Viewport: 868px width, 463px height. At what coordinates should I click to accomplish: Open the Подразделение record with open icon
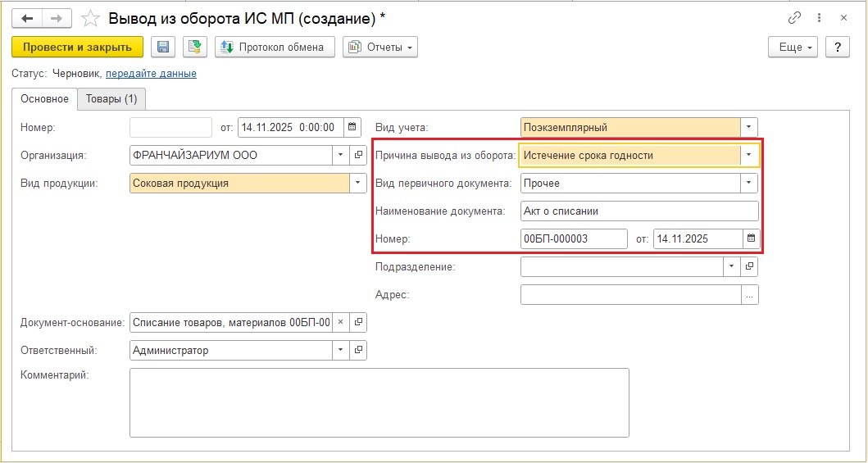point(749,266)
